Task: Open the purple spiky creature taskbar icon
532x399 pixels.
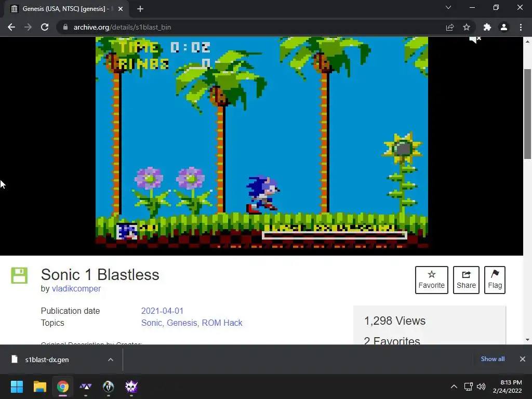Action: click(x=131, y=387)
